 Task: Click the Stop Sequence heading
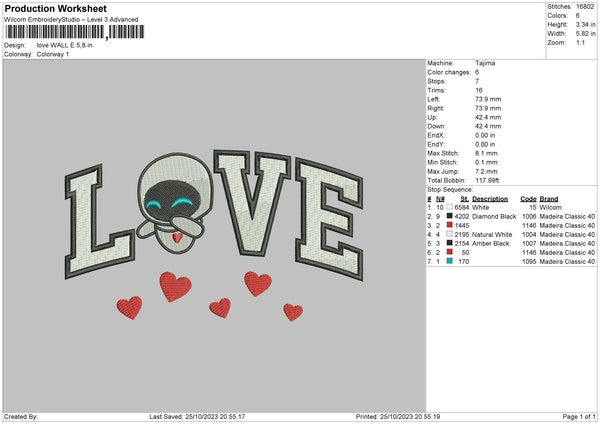pyautogui.click(x=449, y=187)
